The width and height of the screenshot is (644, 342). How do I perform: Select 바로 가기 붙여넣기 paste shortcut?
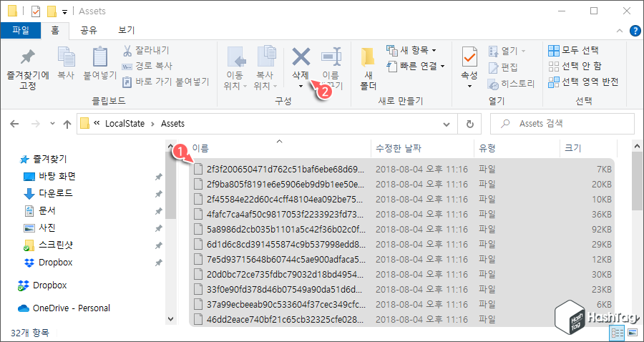[166, 82]
